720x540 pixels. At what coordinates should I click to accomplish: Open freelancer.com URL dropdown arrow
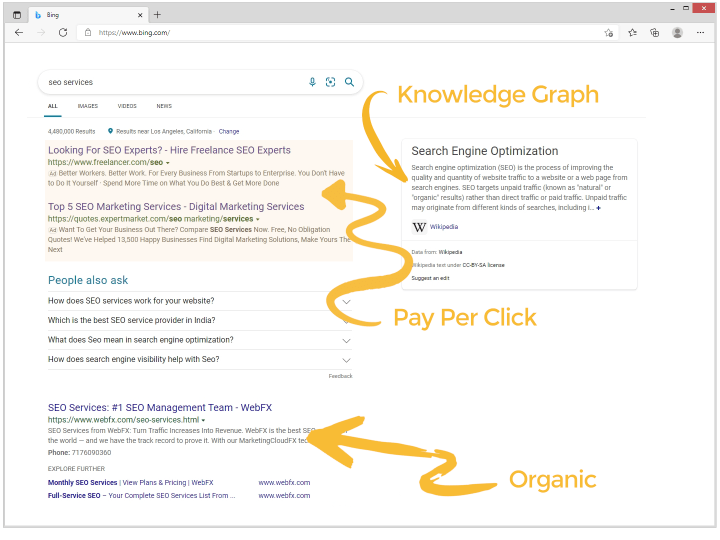click(x=168, y=163)
